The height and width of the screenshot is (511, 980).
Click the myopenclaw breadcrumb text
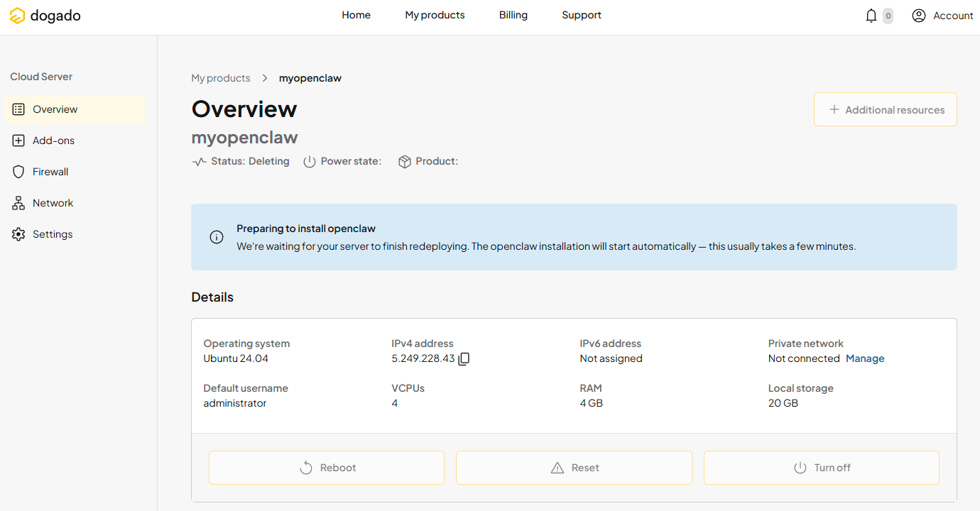(x=310, y=78)
